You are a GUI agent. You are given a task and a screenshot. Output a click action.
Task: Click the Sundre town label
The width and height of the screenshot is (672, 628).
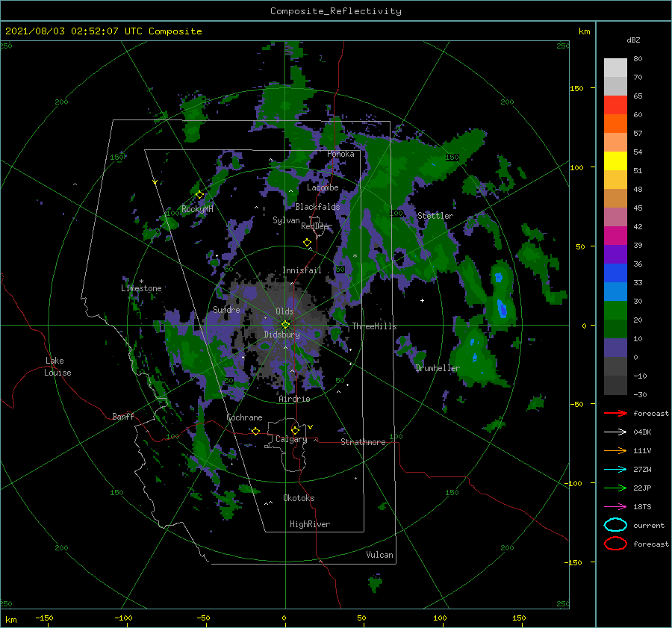click(x=226, y=310)
